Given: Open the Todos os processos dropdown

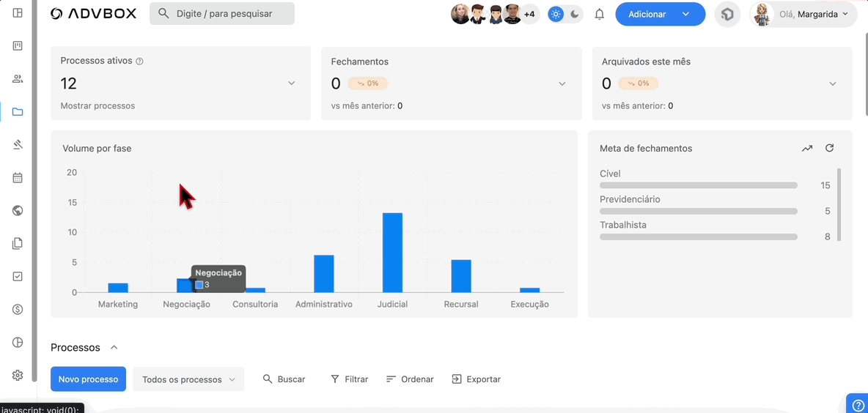Looking at the screenshot, I should tap(188, 379).
